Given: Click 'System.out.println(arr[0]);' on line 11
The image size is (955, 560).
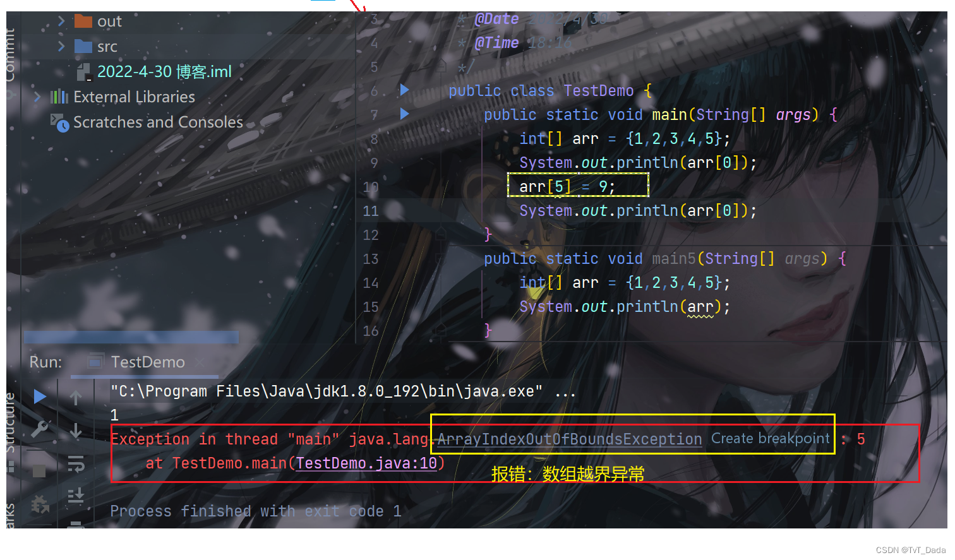Looking at the screenshot, I should point(638,211).
